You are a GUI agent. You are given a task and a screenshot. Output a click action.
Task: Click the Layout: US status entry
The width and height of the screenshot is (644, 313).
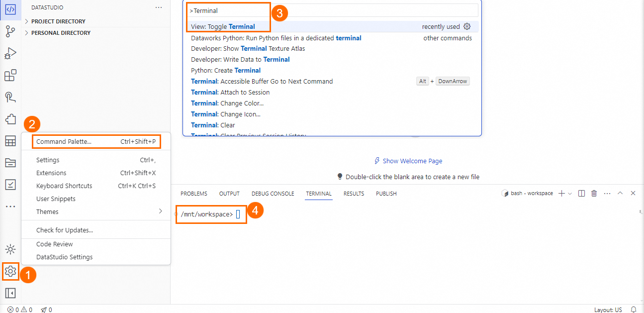pyautogui.click(x=608, y=310)
